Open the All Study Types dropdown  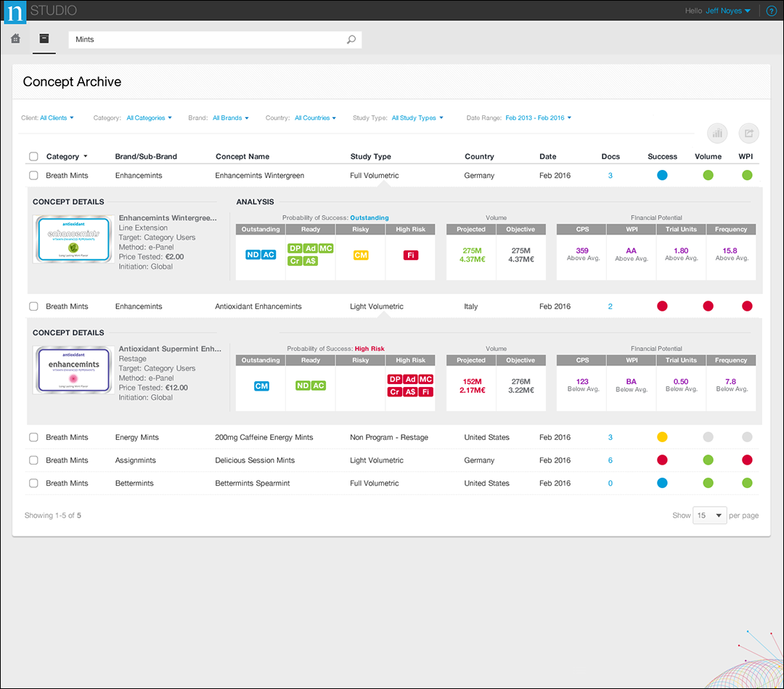pos(417,118)
